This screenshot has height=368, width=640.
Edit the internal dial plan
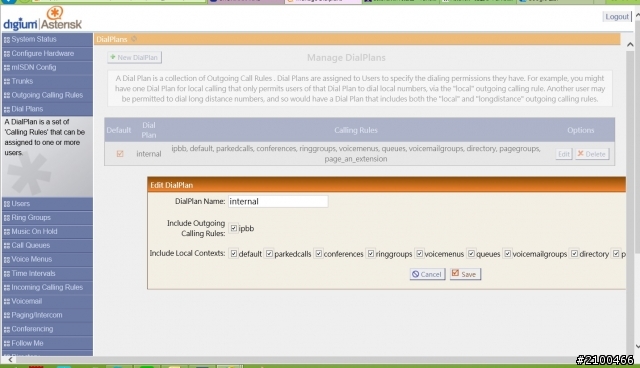point(564,154)
